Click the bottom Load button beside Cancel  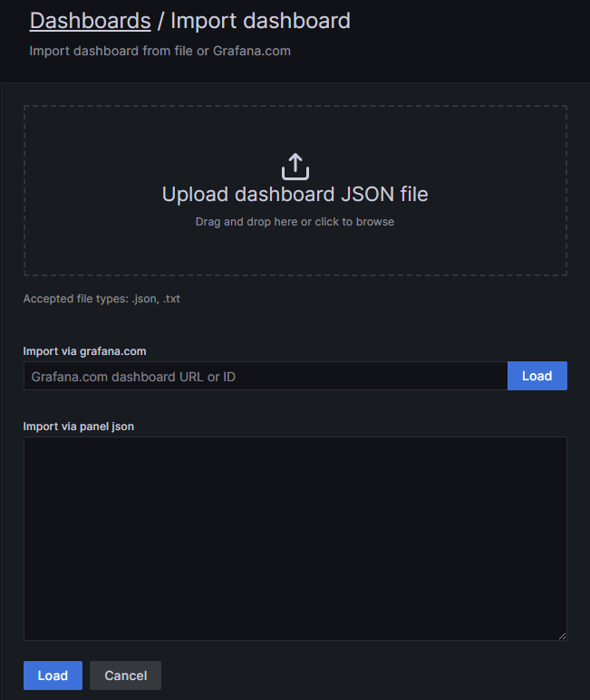(53, 676)
